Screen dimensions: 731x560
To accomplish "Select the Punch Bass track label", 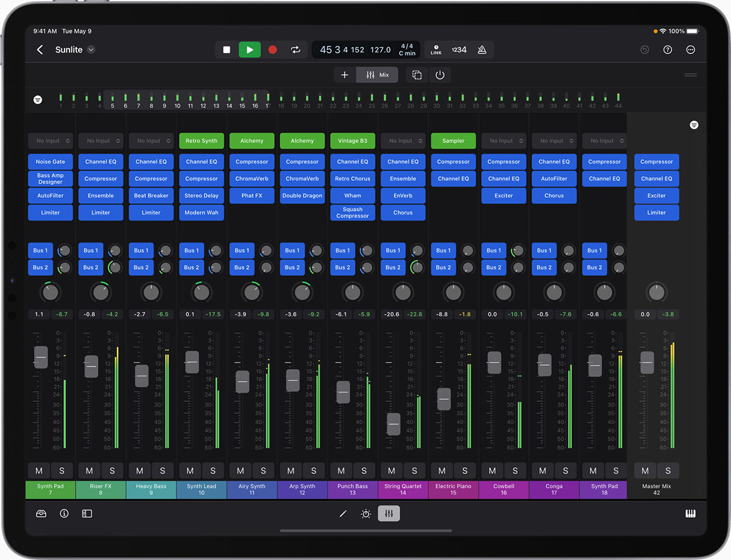I will pos(353,489).
